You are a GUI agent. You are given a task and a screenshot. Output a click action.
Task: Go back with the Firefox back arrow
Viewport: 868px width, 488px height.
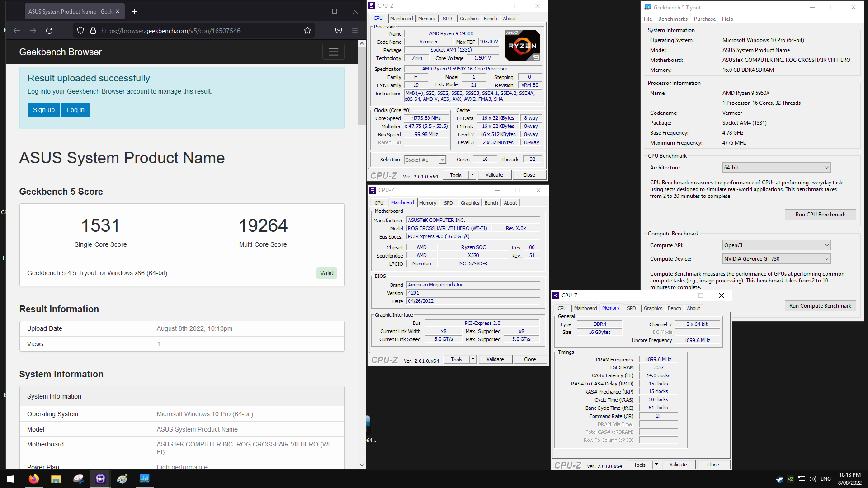(17, 31)
